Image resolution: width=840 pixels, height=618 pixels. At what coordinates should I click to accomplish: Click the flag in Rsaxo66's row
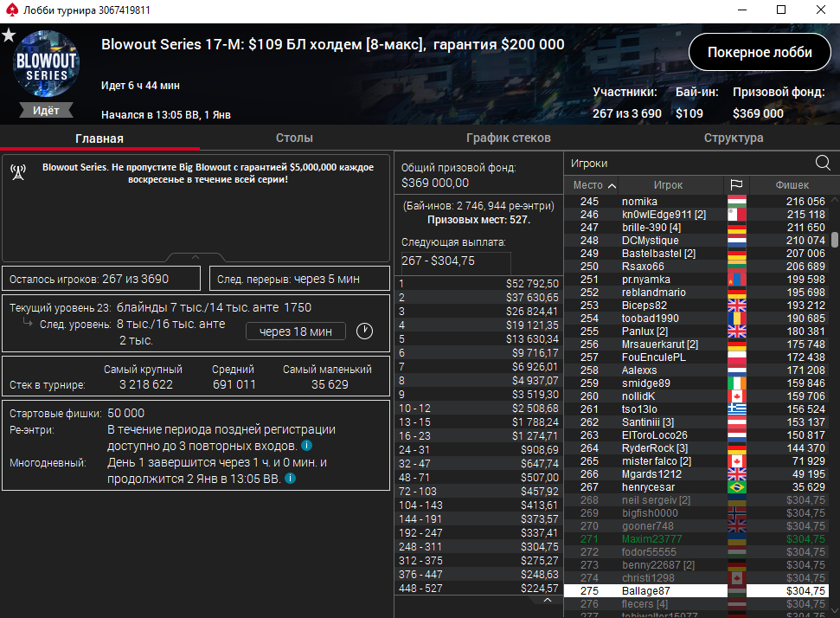[x=736, y=267]
